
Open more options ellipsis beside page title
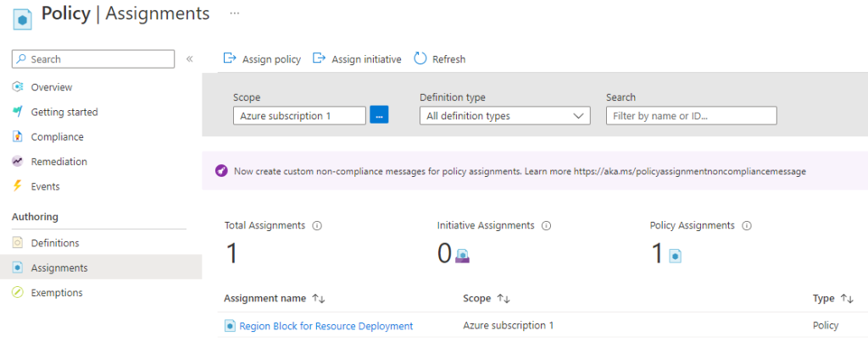pyautogui.click(x=234, y=14)
